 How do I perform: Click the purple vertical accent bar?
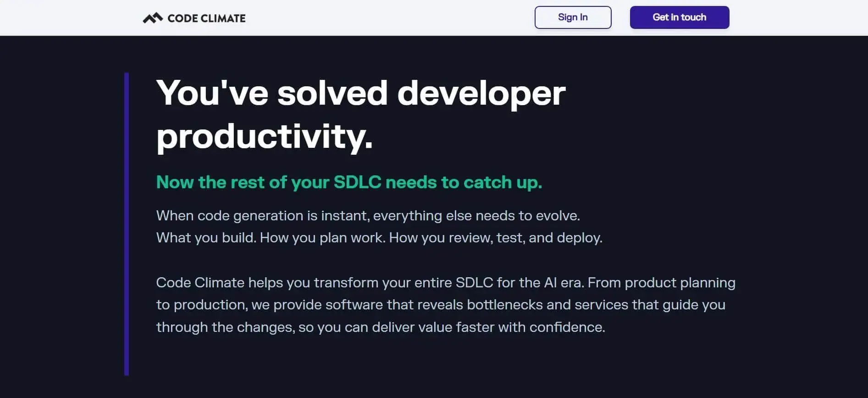coord(127,224)
